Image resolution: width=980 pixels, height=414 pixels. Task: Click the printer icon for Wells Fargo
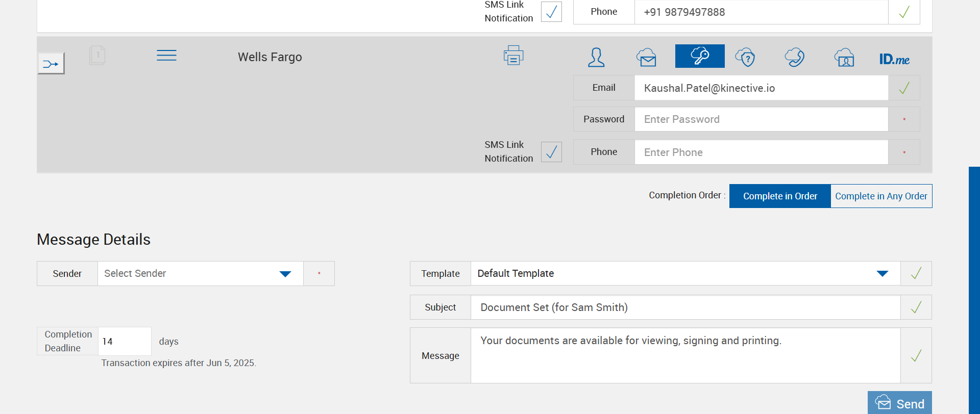click(x=513, y=55)
